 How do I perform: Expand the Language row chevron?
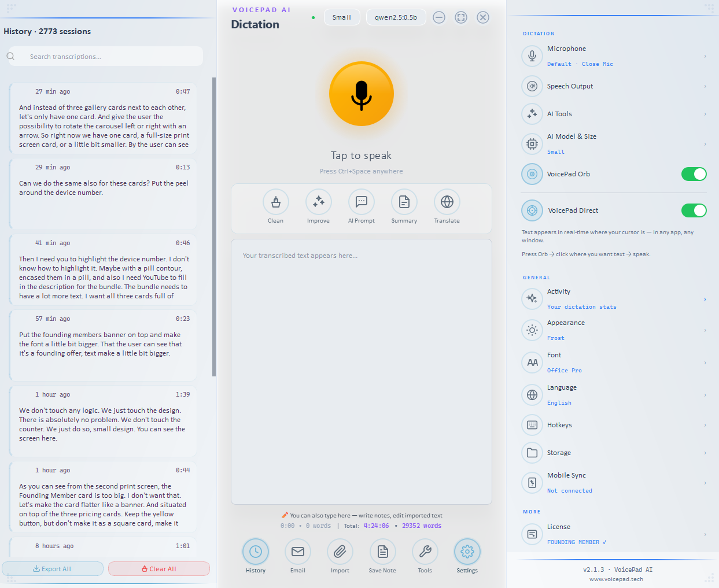click(x=705, y=395)
